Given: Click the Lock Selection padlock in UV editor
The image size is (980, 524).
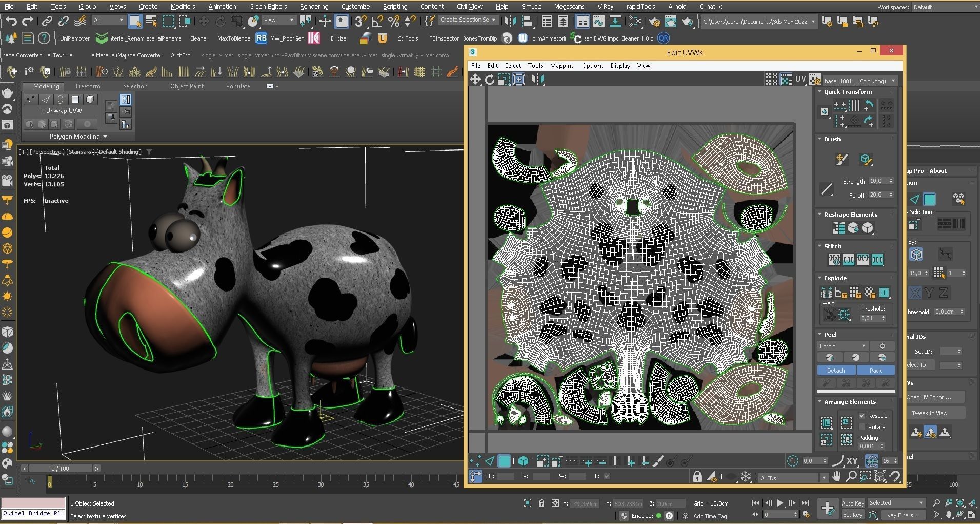Looking at the screenshot, I should [697, 477].
